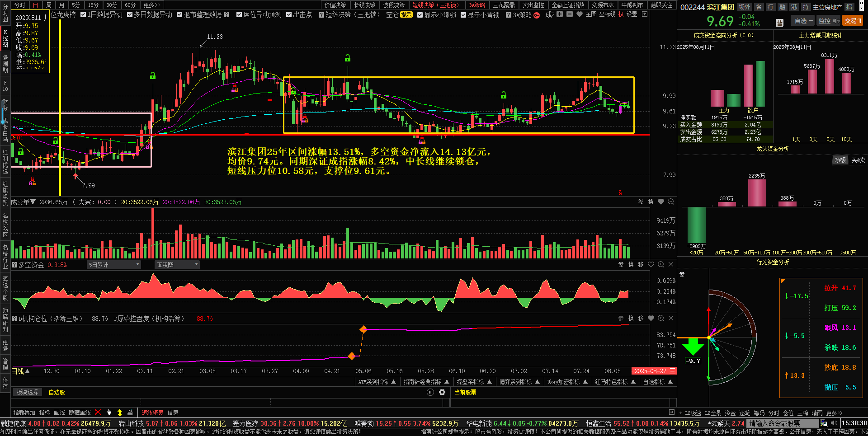Click the 自选 button
The image size is (868, 436).
[x=803, y=21]
